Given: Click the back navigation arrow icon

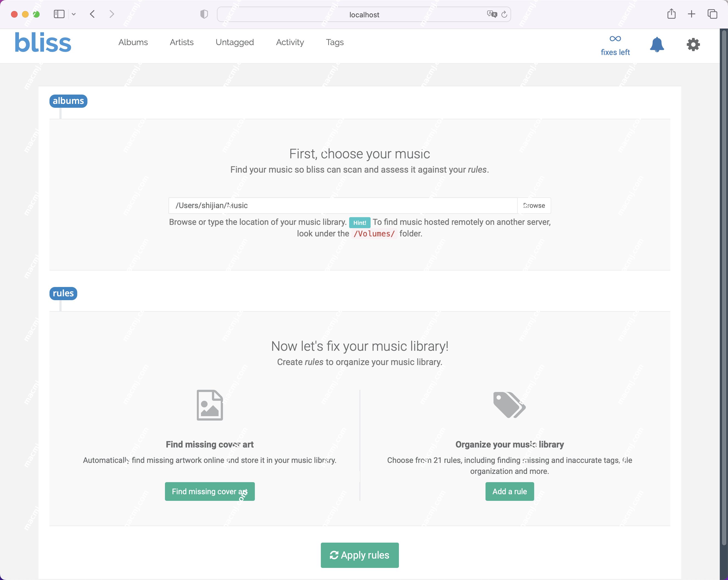Looking at the screenshot, I should (92, 14).
